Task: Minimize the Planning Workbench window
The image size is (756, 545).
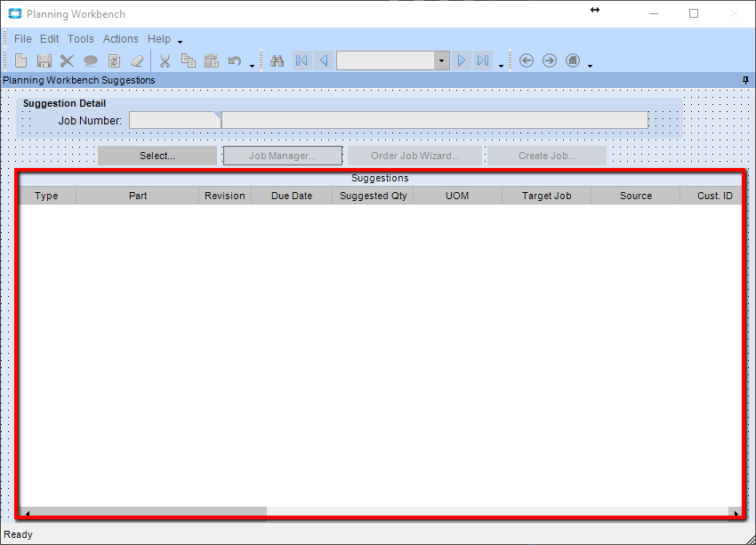Action: pos(654,13)
